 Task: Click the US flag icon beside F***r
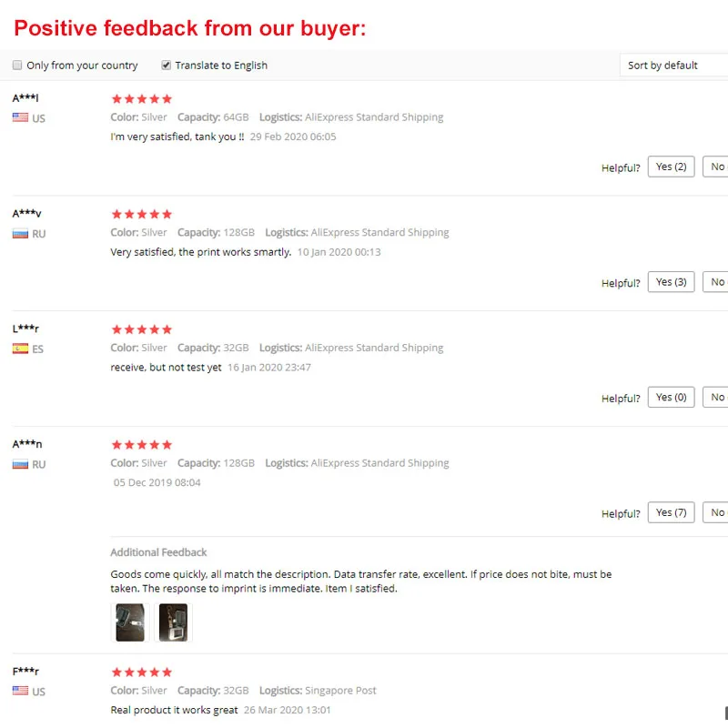click(20, 691)
